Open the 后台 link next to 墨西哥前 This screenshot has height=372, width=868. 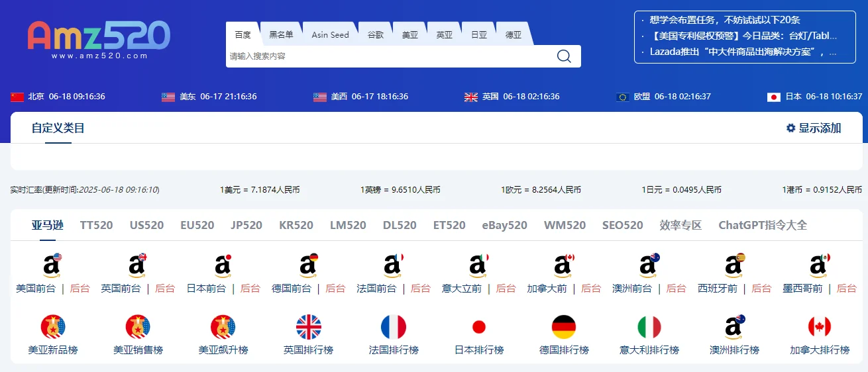[847, 289]
